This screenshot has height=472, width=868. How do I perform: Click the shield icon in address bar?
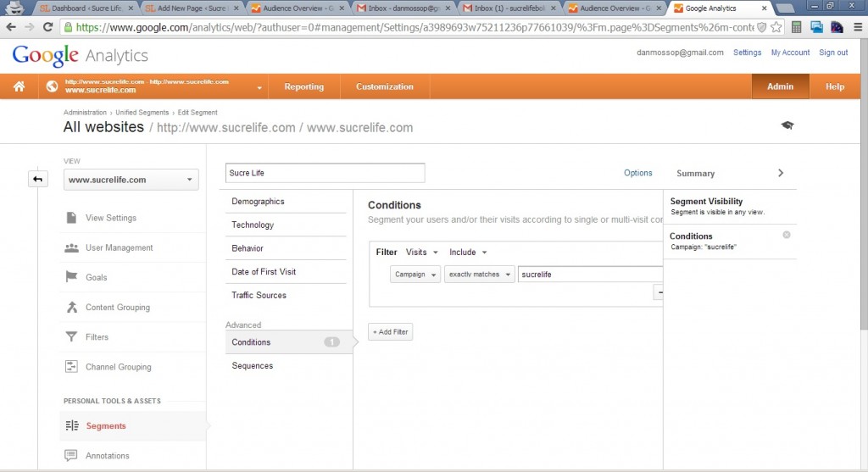[x=762, y=27]
